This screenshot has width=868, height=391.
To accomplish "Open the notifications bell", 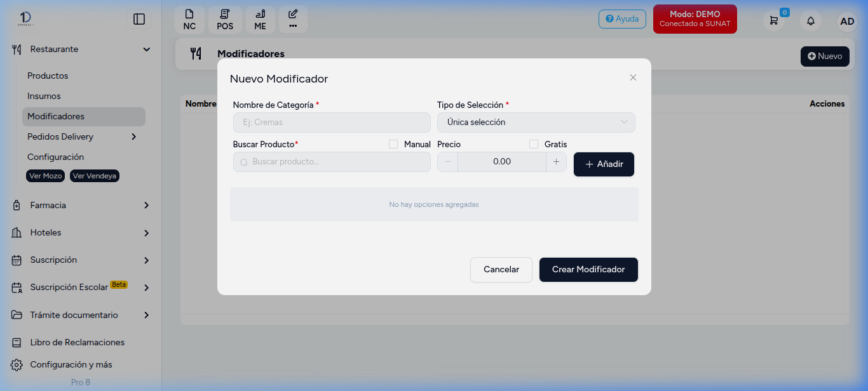I will click(811, 20).
